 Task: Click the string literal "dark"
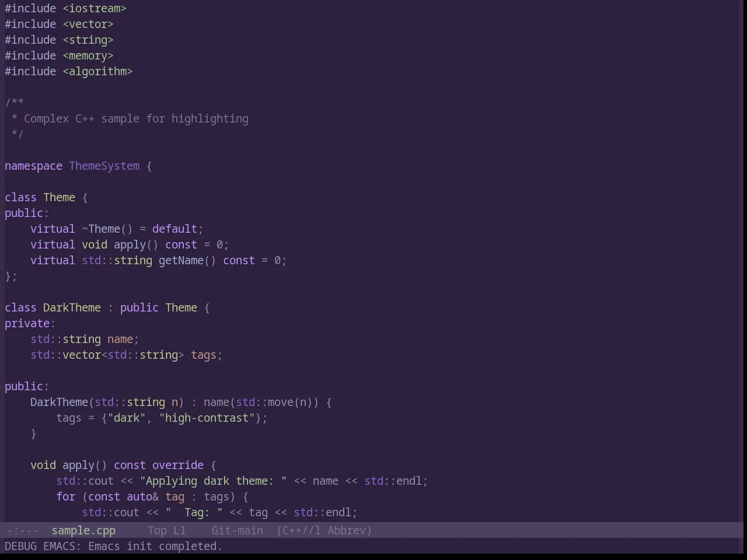pyautogui.click(x=127, y=418)
